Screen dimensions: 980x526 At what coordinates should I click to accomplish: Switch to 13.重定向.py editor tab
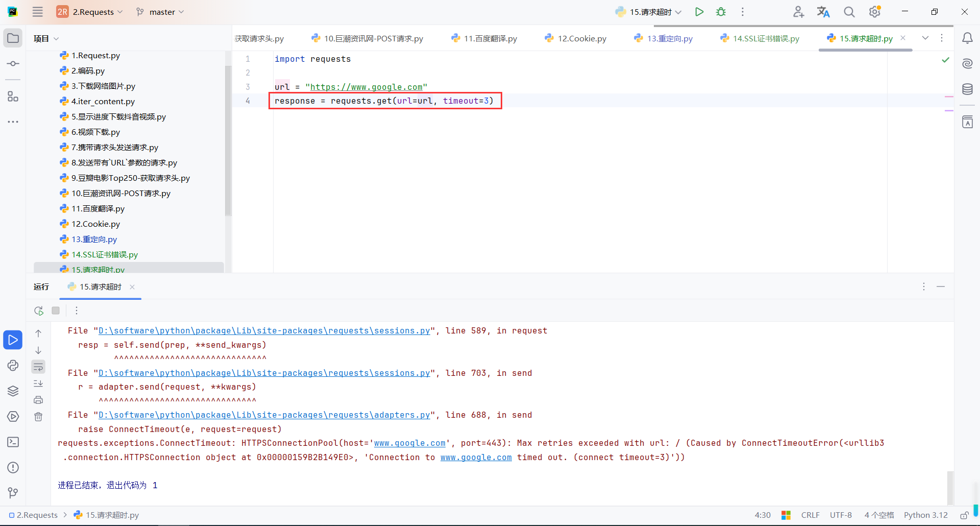[664, 38]
